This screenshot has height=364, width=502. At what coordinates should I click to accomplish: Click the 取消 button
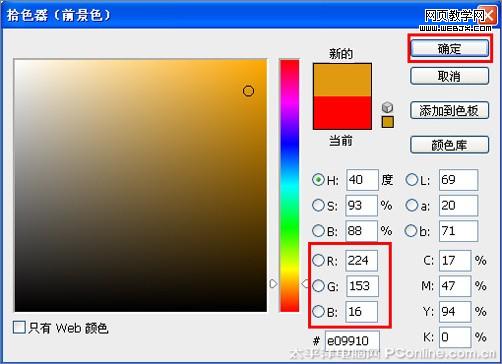click(x=449, y=76)
